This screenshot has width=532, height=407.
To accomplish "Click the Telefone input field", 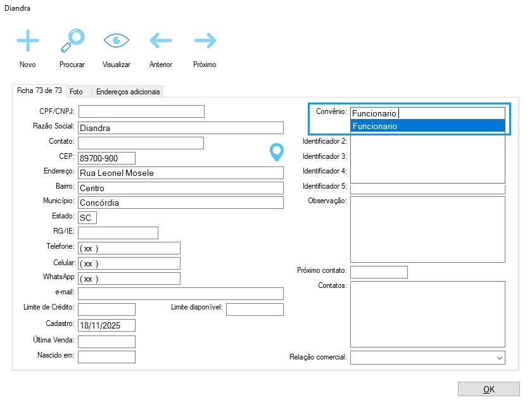I will 129,248.
